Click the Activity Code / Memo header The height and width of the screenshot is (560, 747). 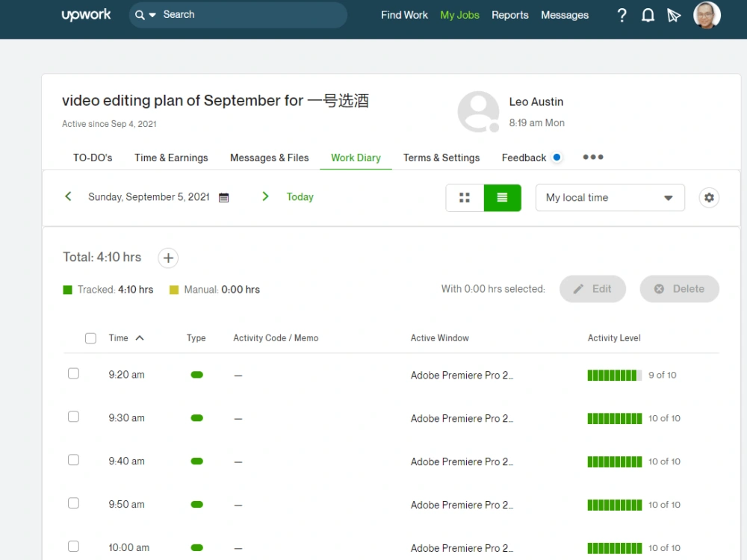(x=276, y=338)
